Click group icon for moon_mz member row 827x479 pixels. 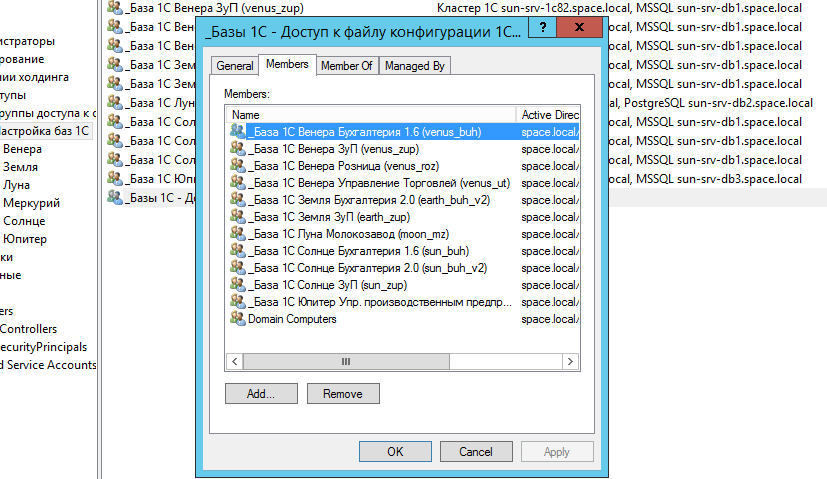coord(237,233)
